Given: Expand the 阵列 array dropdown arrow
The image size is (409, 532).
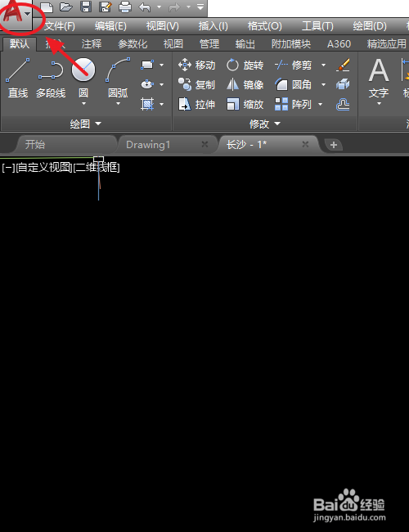Looking at the screenshot, I should click(320, 104).
